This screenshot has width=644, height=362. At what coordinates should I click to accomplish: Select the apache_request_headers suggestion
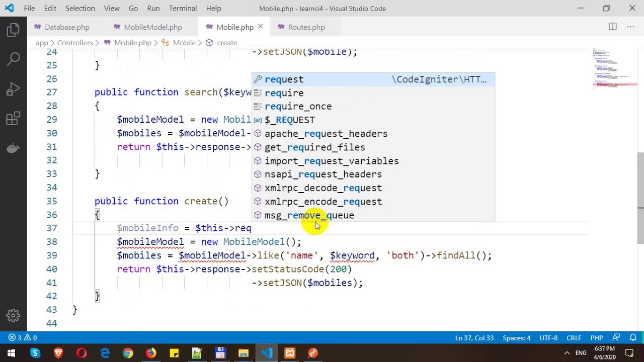pos(373,134)
